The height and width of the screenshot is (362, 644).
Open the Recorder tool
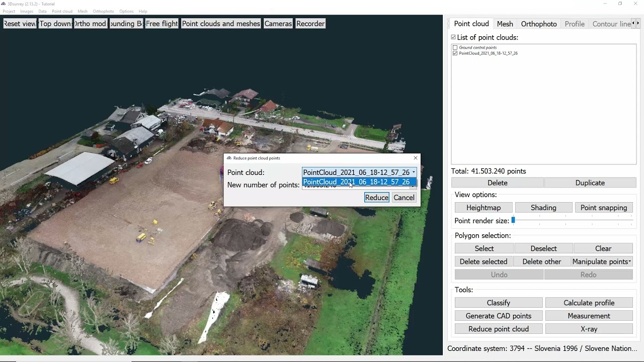click(310, 24)
